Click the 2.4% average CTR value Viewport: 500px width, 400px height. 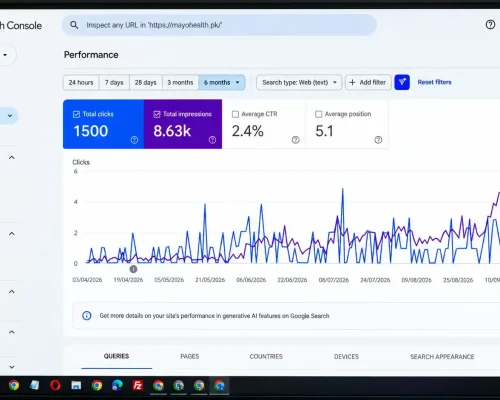click(248, 131)
